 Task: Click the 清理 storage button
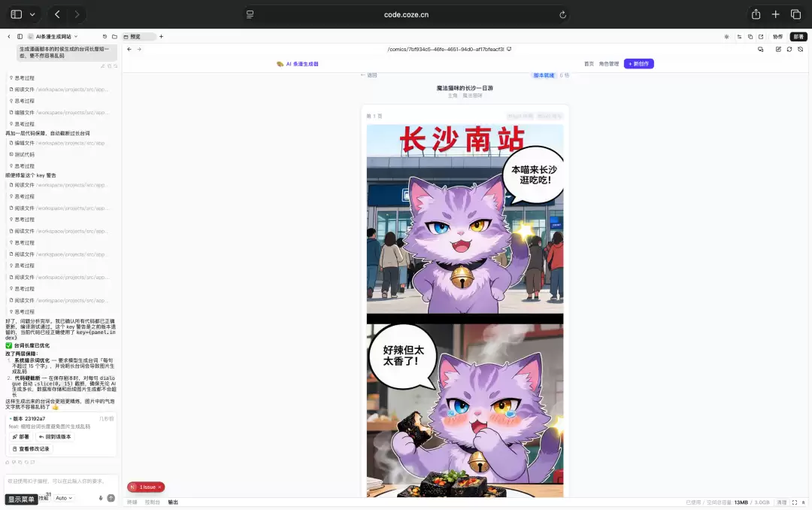781,502
